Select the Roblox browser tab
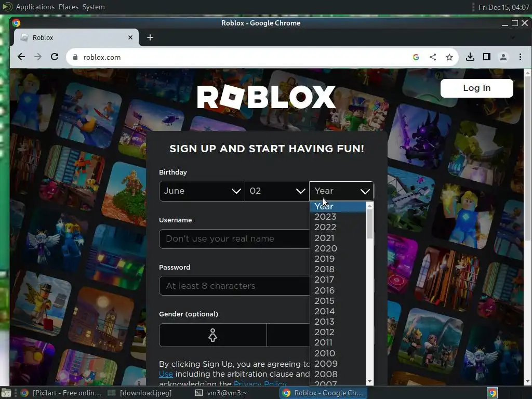Viewport: 532px width, 399px height. click(76, 37)
